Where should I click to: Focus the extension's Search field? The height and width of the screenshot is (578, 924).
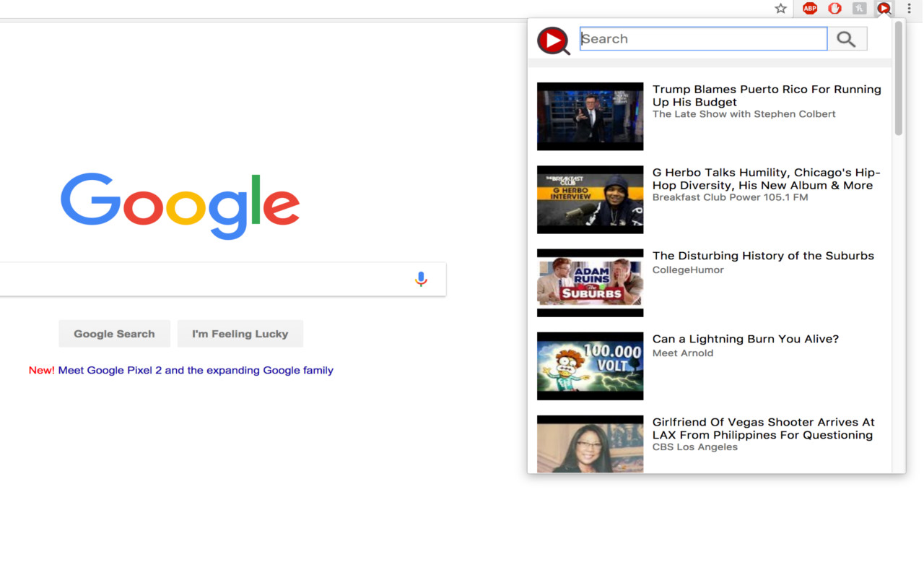(704, 39)
